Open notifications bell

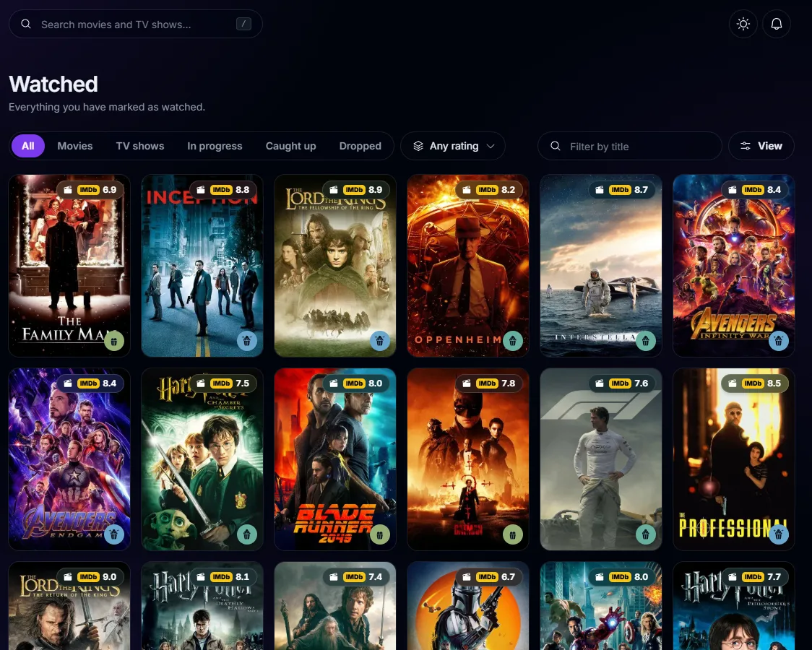coord(777,24)
